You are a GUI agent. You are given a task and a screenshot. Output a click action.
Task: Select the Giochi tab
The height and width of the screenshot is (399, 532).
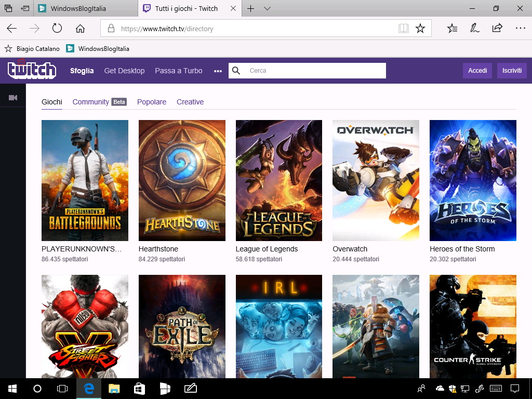tap(52, 102)
